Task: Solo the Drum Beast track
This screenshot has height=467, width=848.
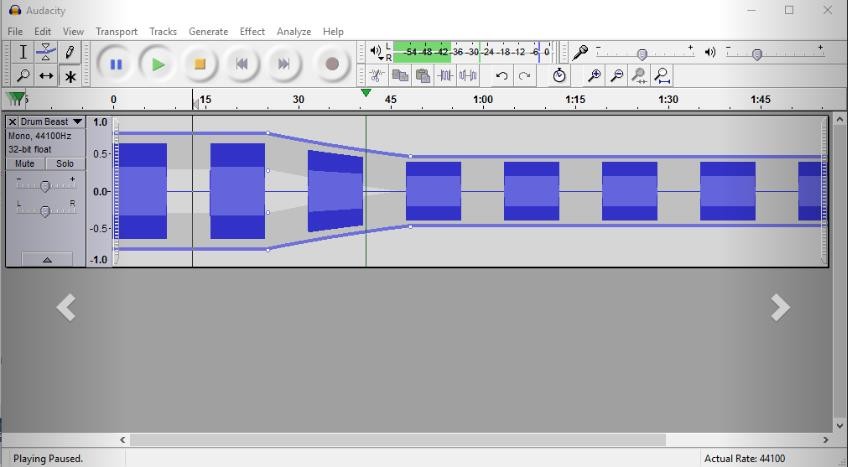Action: [65, 164]
